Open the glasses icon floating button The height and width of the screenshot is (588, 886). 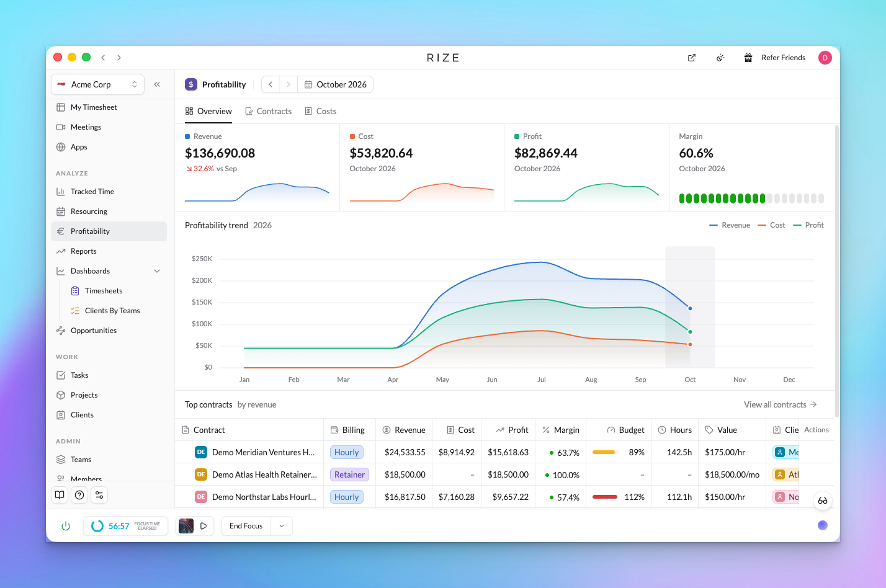point(823,501)
